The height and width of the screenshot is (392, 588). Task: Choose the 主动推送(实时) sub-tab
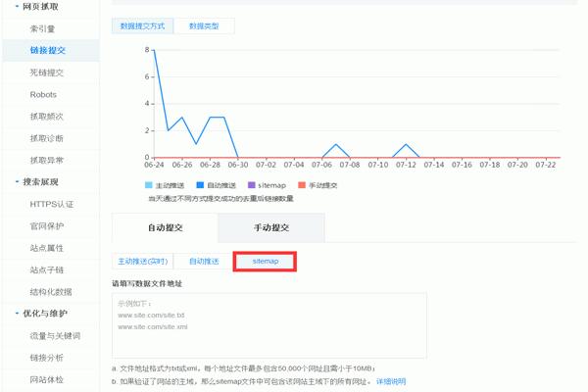pyautogui.click(x=143, y=261)
